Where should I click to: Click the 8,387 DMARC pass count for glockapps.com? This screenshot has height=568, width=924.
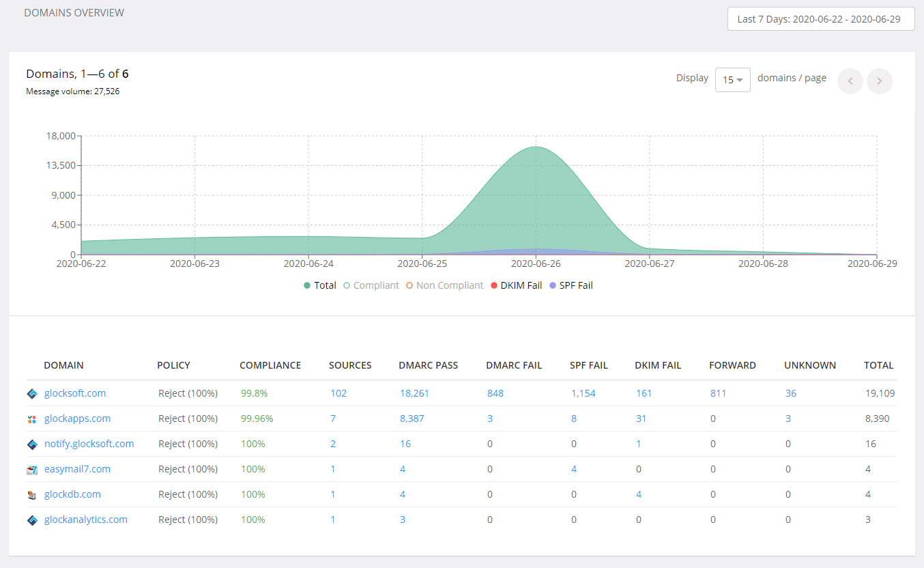412,418
